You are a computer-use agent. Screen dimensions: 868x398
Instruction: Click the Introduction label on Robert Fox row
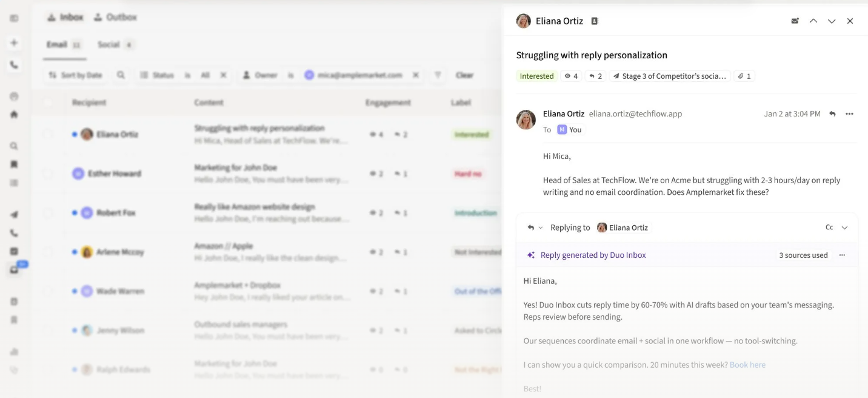coord(476,213)
